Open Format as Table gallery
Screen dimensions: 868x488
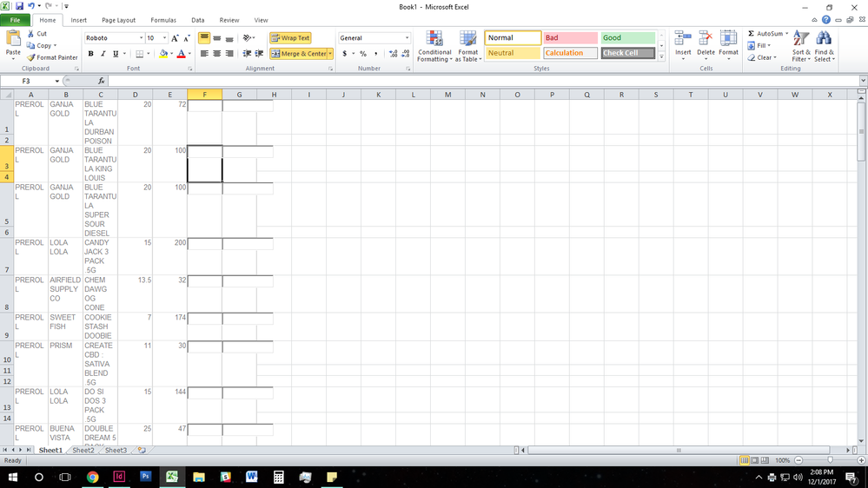(468, 47)
